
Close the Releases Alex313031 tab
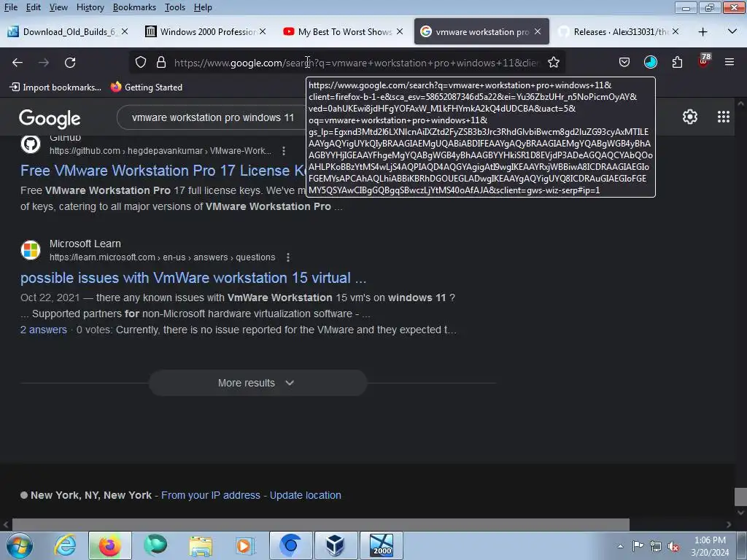(675, 31)
